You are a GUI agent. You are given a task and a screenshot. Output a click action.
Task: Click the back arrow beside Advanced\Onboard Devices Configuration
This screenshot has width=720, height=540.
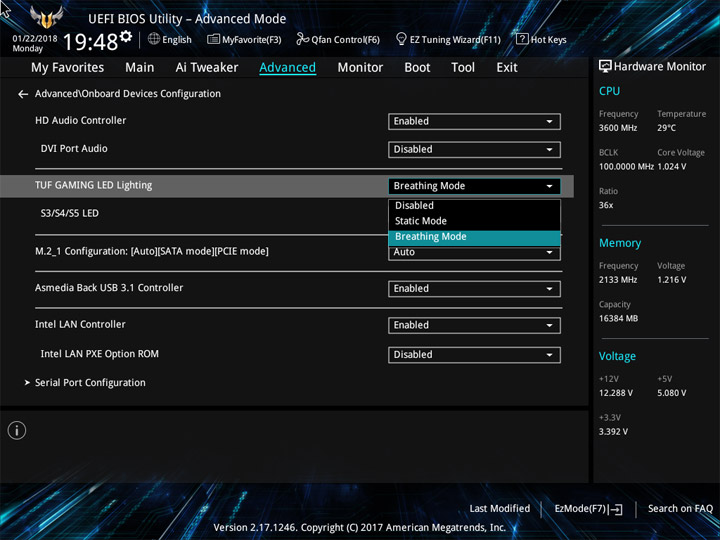[x=23, y=94]
